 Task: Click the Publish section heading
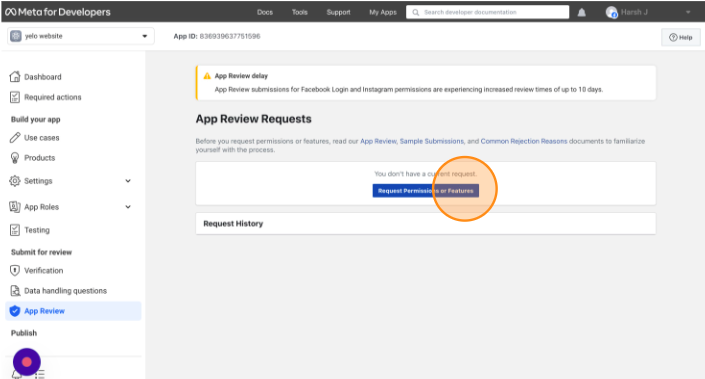coord(24,333)
